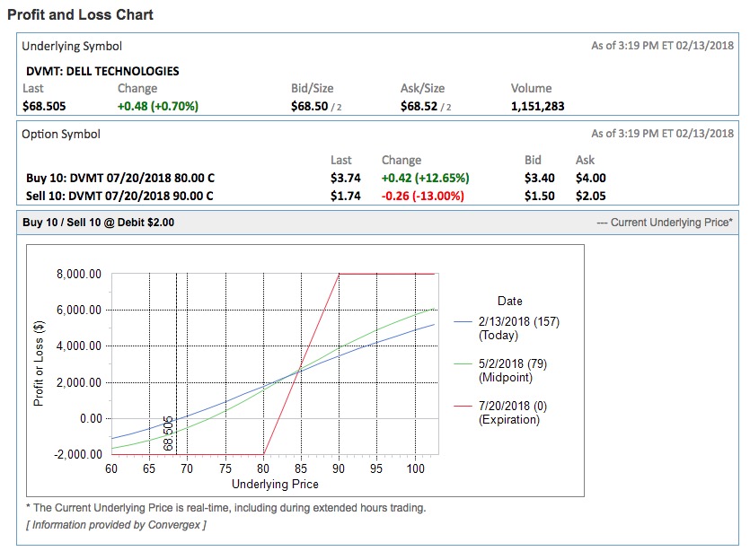
Task: Select the '7/20/2018 (0) (Expiration)' legend entry
Action: [501, 412]
